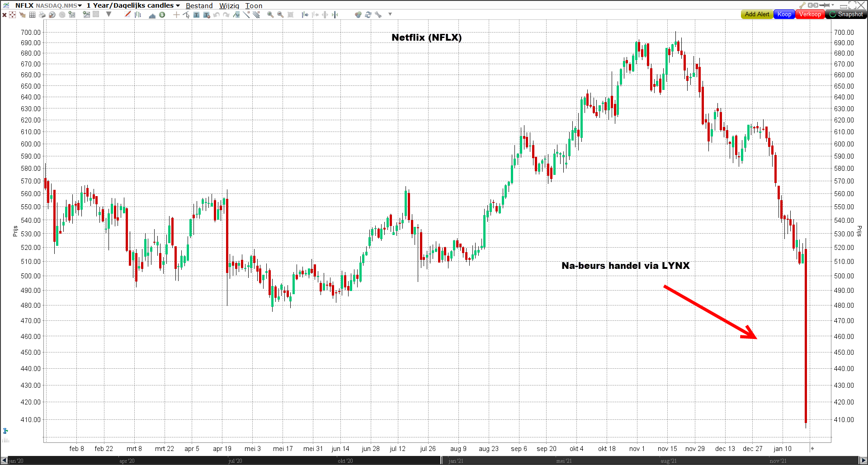Click the clock history toolbar icon
This screenshot has height=465, width=868.
pos(52,14)
